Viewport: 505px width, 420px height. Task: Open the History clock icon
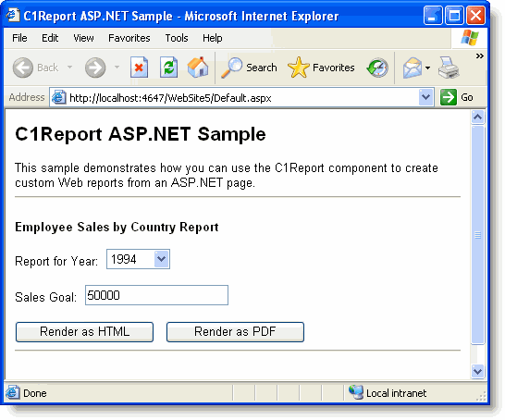pyautogui.click(x=377, y=68)
